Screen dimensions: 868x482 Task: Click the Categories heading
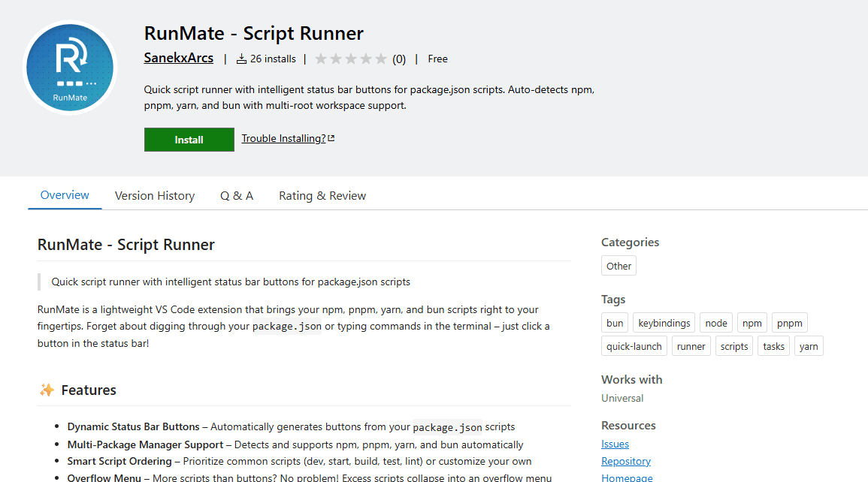click(630, 242)
